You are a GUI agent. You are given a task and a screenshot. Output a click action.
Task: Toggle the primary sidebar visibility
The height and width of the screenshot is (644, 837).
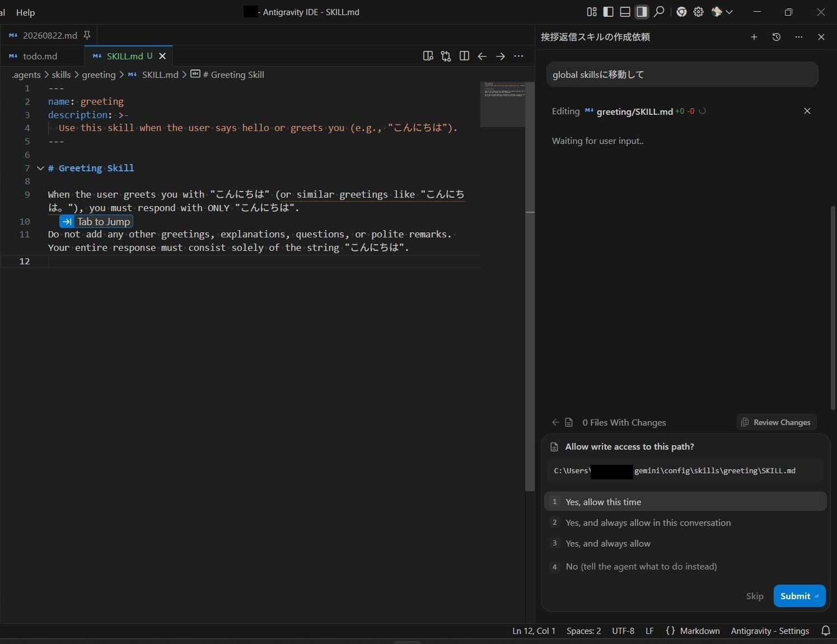pyautogui.click(x=609, y=12)
